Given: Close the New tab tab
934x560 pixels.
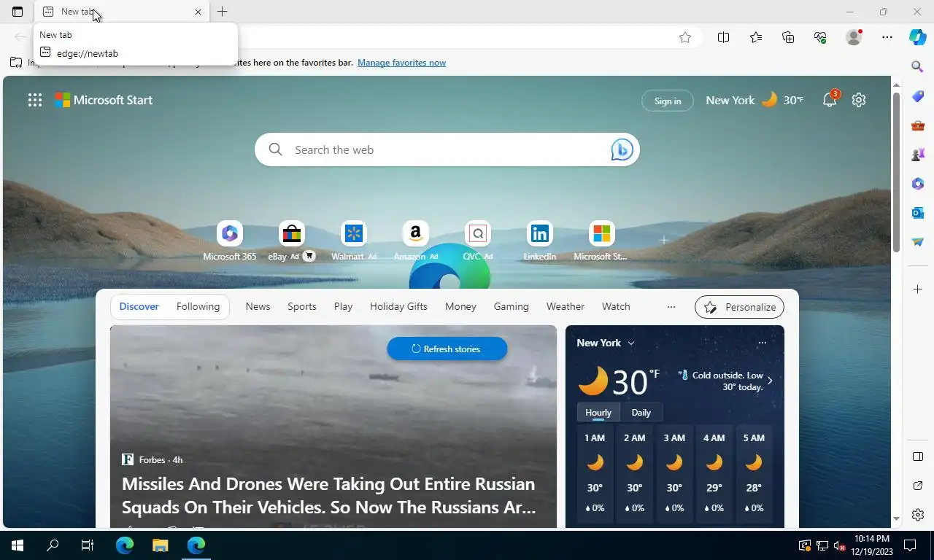Looking at the screenshot, I should click(198, 12).
